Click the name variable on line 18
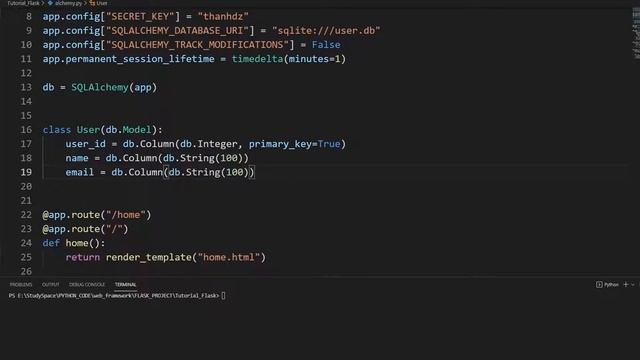The image size is (640, 360). point(77,158)
